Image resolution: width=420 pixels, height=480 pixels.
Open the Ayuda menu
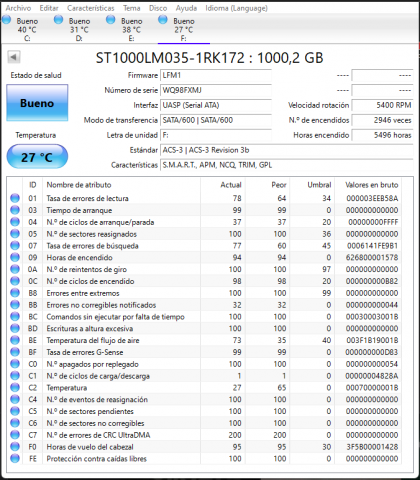tap(186, 8)
